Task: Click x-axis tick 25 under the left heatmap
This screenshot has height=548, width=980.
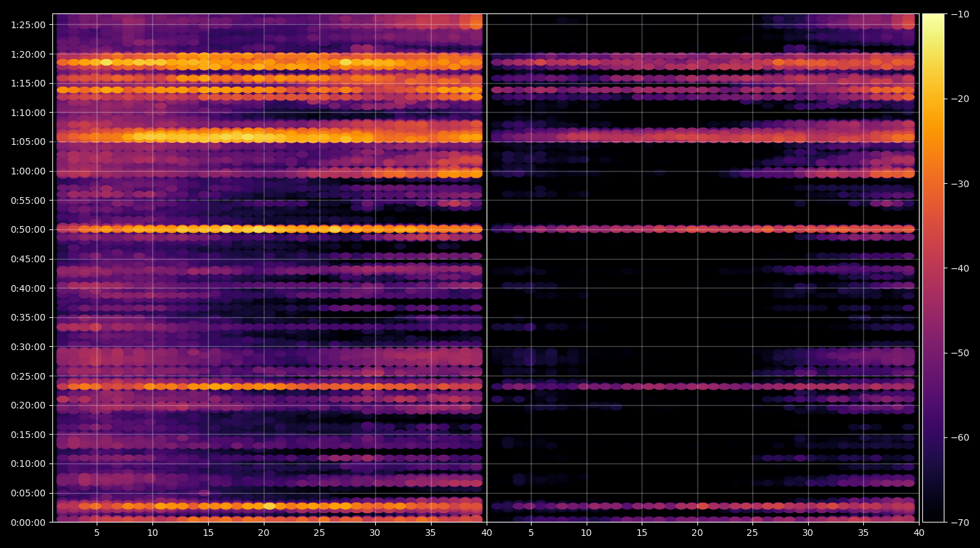Action: [319, 533]
